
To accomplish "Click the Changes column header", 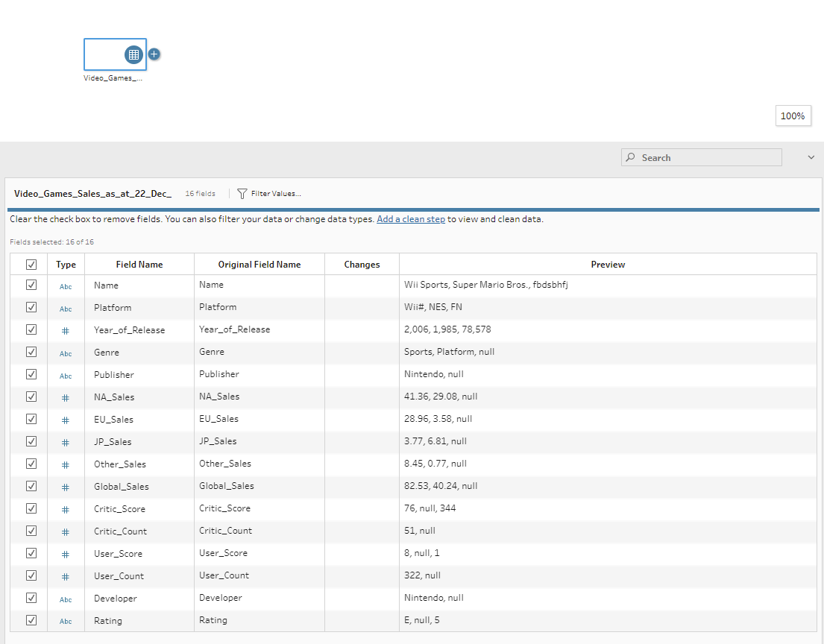I will (x=362, y=264).
